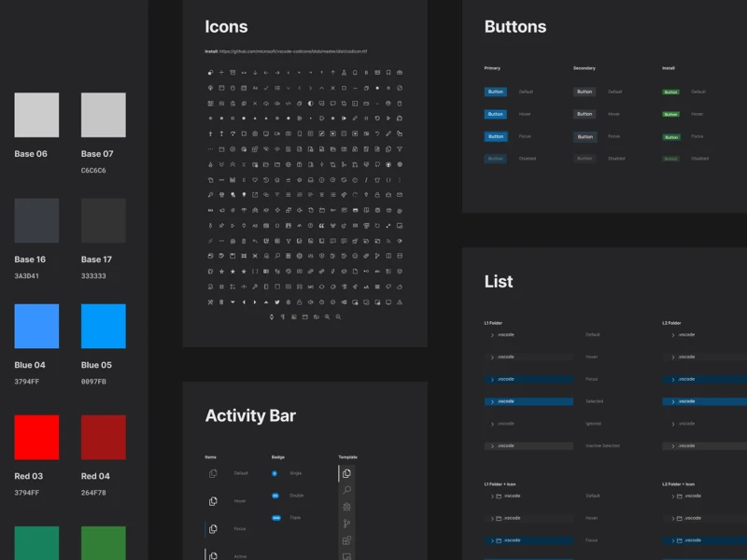Click the Install Default green Button
The height and width of the screenshot is (560, 747).
[670, 91]
